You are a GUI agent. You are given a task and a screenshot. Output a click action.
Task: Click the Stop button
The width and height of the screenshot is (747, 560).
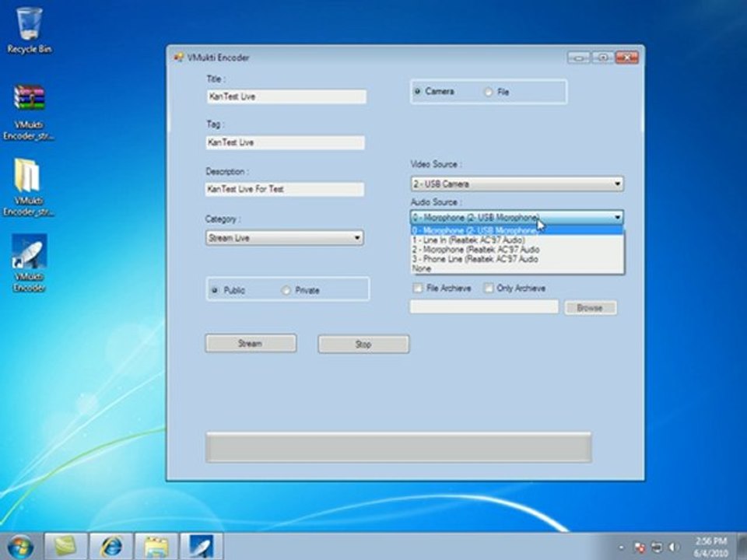(x=363, y=345)
